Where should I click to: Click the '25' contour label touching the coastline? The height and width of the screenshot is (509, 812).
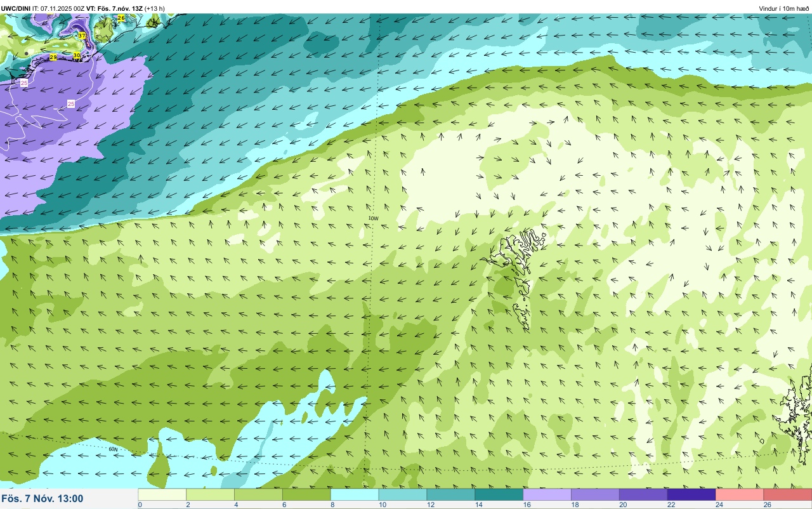(24, 83)
